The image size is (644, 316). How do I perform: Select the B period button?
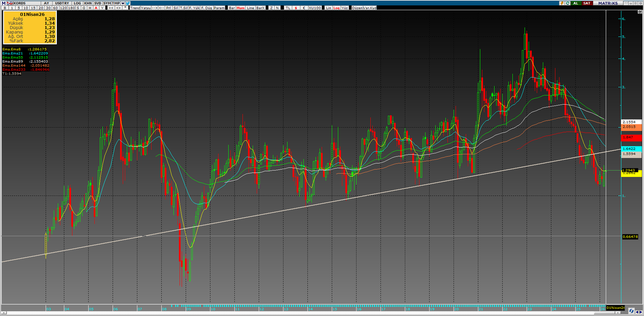pyautogui.click(x=5, y=8)
